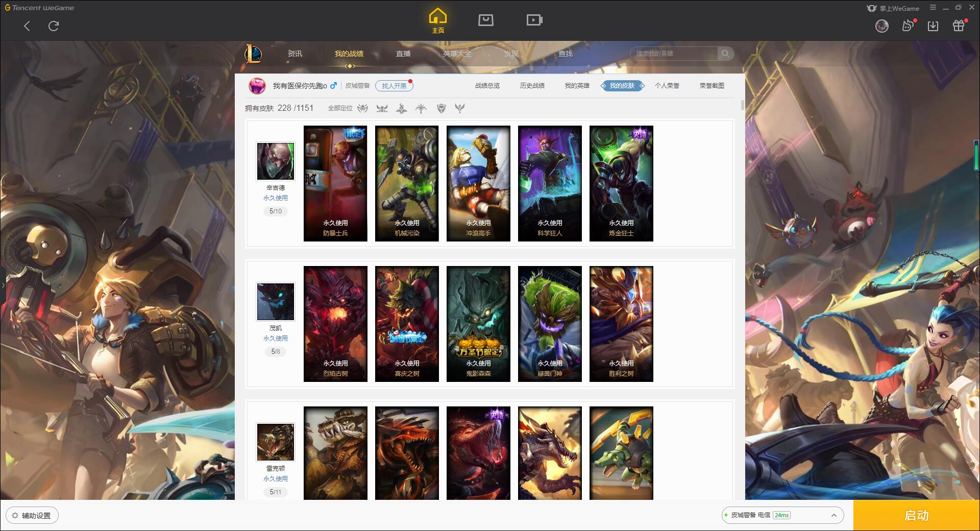
Task: Refresh the page with reload icon
Action: click(x=54, y=26)
